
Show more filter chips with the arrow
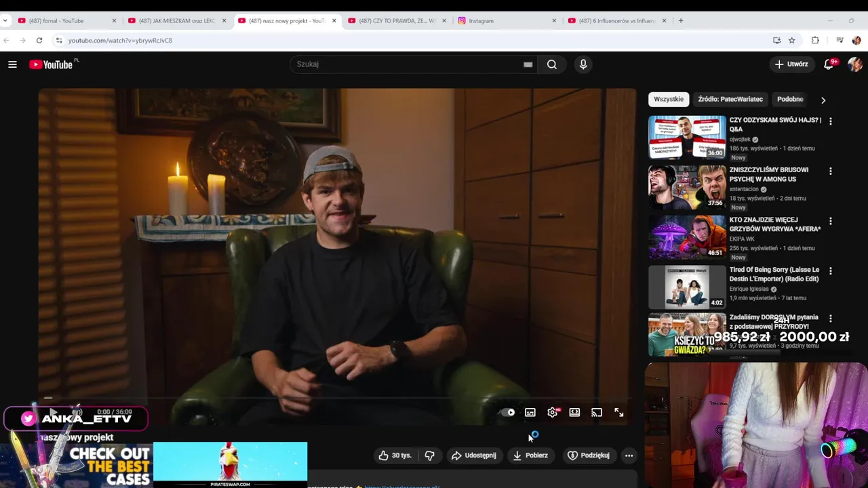(823, 100)
